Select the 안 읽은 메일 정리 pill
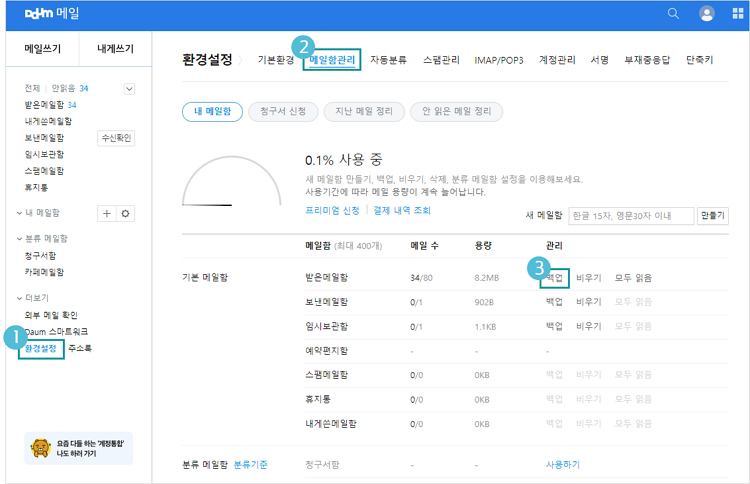This screenshot has height=484, width=750. tap(456, 111)
